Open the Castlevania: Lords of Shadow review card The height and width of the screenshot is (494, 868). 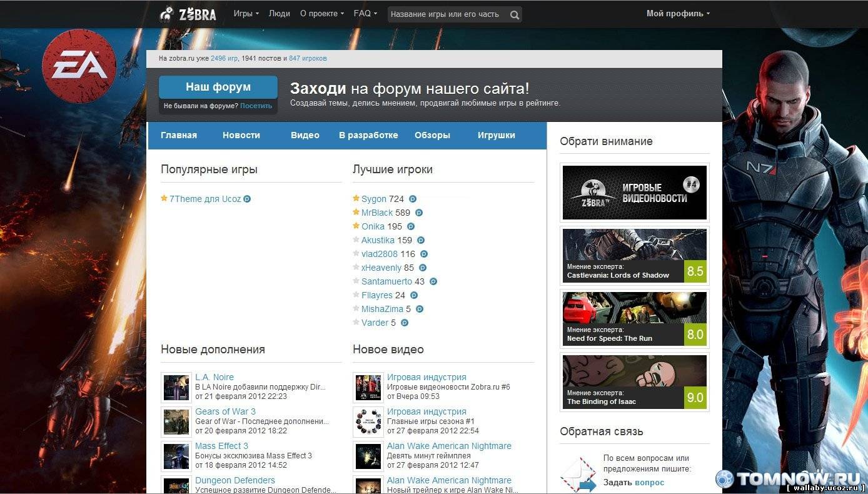point(635,256)
